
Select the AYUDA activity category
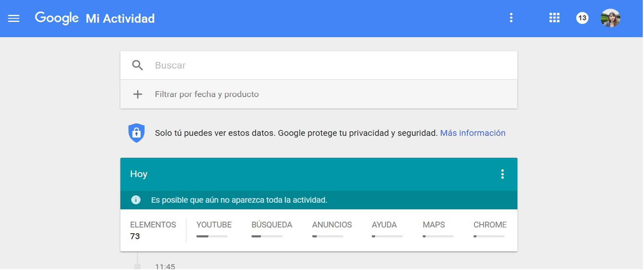click(x=384, y=225)
